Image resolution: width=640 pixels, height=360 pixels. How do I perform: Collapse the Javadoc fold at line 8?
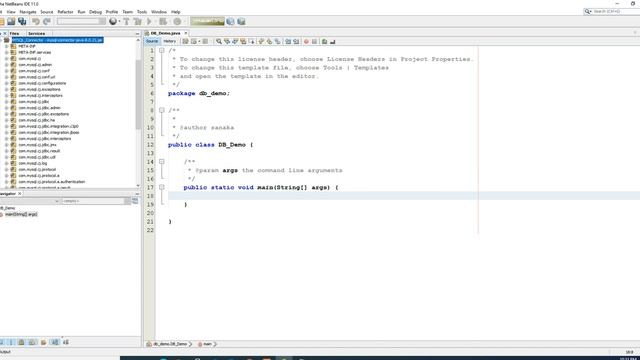point(162,110)
